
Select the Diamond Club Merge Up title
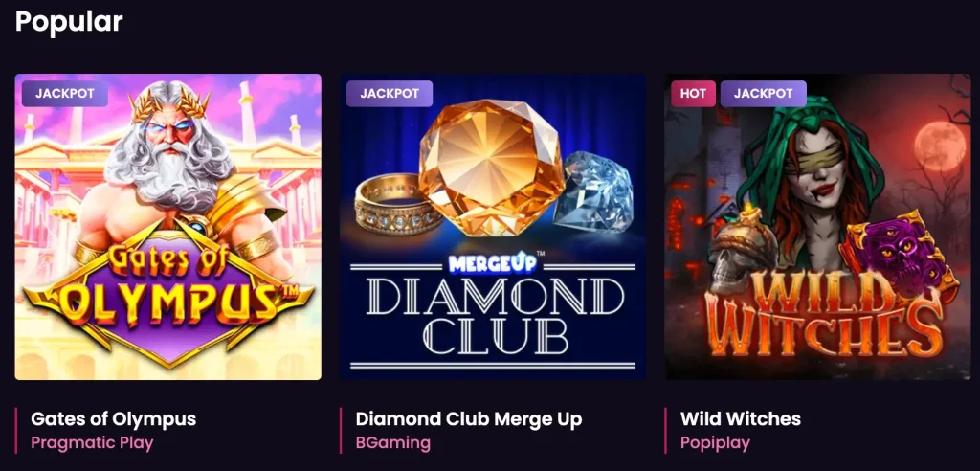(x=469, y=418)
